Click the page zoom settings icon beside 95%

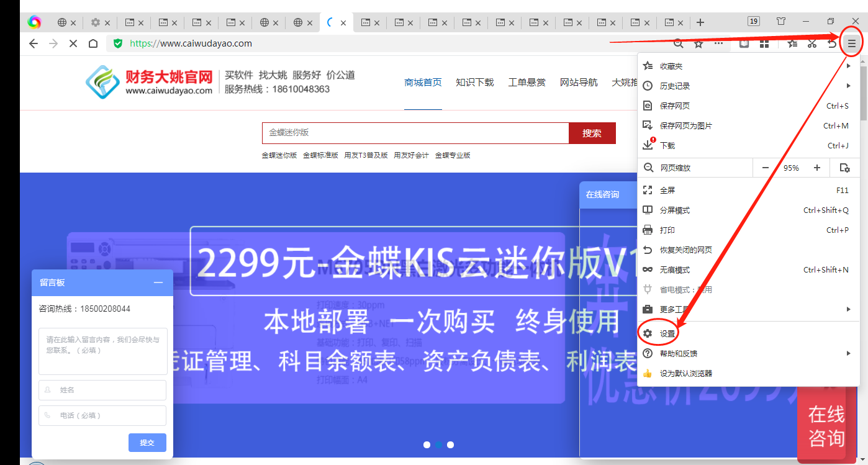(x=844, y=168)
